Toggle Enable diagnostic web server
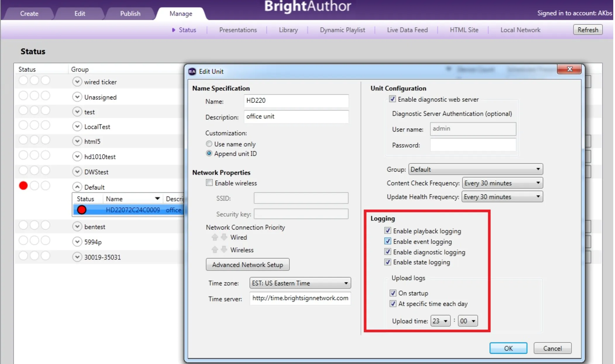This screenshot has width=615, height=364. pos(392,99)
